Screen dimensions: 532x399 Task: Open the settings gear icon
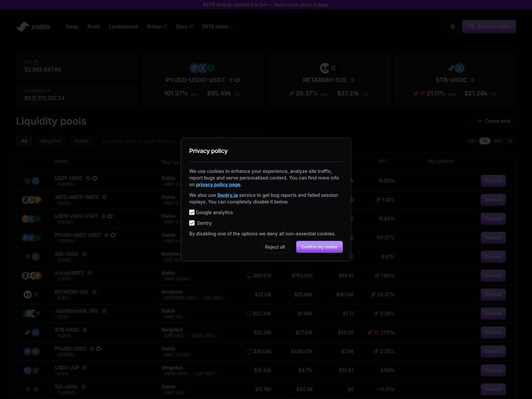[453, 27]
